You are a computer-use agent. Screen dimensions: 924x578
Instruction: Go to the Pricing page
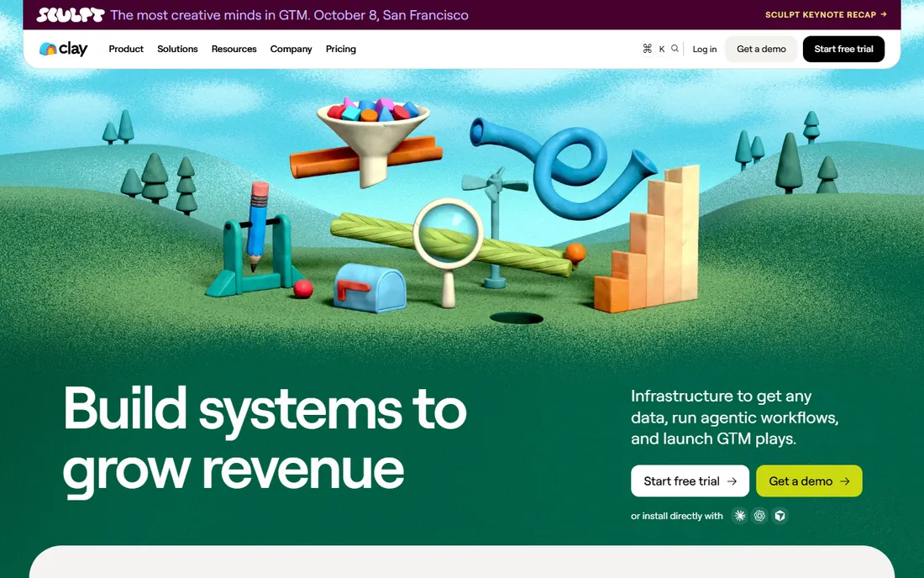[340, 49]
